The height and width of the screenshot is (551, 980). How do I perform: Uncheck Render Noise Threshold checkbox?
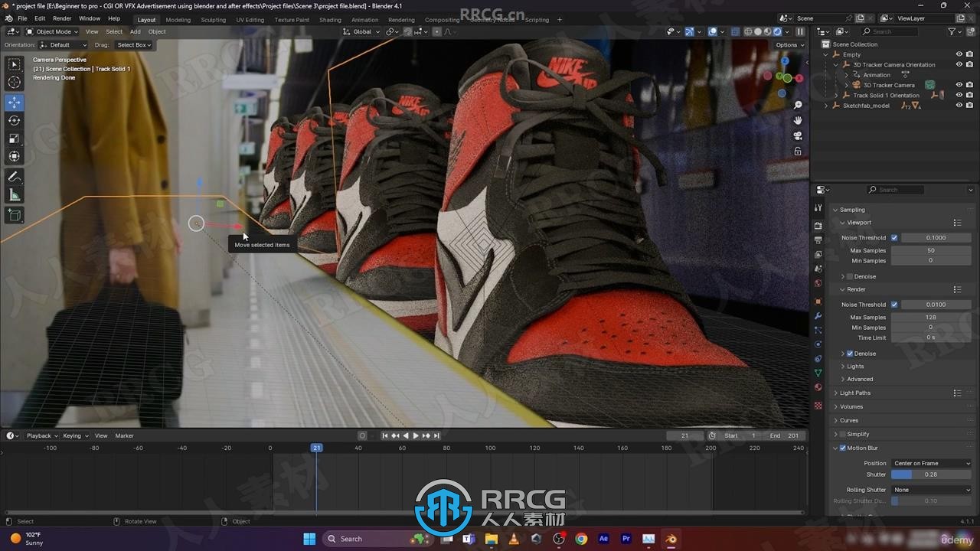[x=893, y=305]
